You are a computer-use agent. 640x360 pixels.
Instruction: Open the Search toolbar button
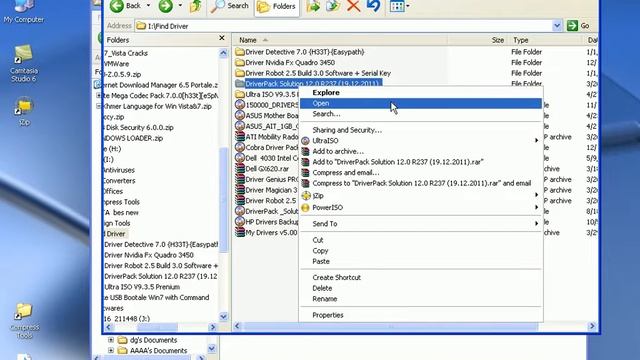[230, 6]
